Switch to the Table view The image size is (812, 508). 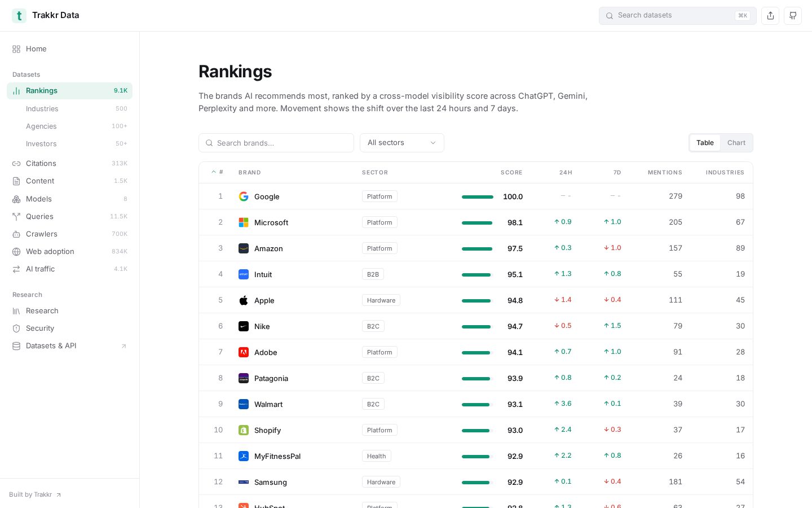(x=705, y=143)
